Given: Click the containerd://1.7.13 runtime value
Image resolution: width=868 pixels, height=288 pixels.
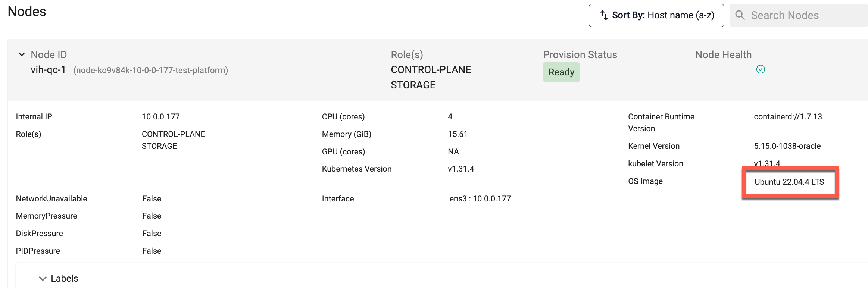Looking at the screenshot, I should click(x=788, y=117).
